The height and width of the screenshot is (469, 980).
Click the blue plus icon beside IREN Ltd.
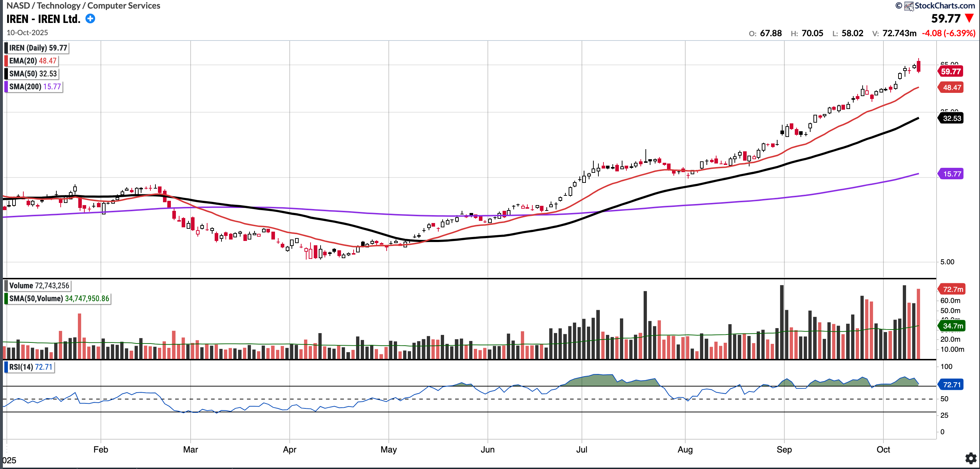pos(90,19)
